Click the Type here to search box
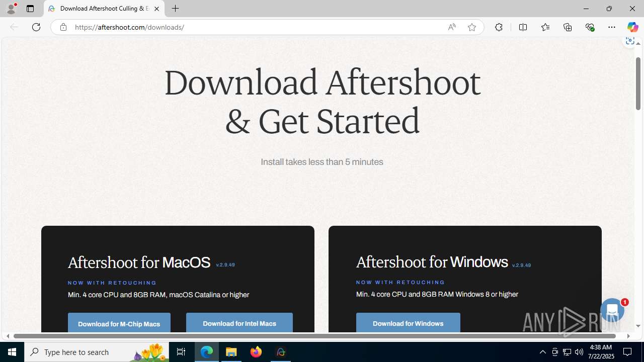644x362 pixels. click(97, 352)
